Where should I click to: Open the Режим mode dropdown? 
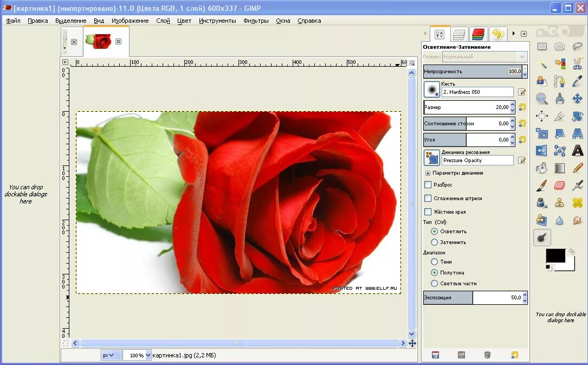[485, 57]
